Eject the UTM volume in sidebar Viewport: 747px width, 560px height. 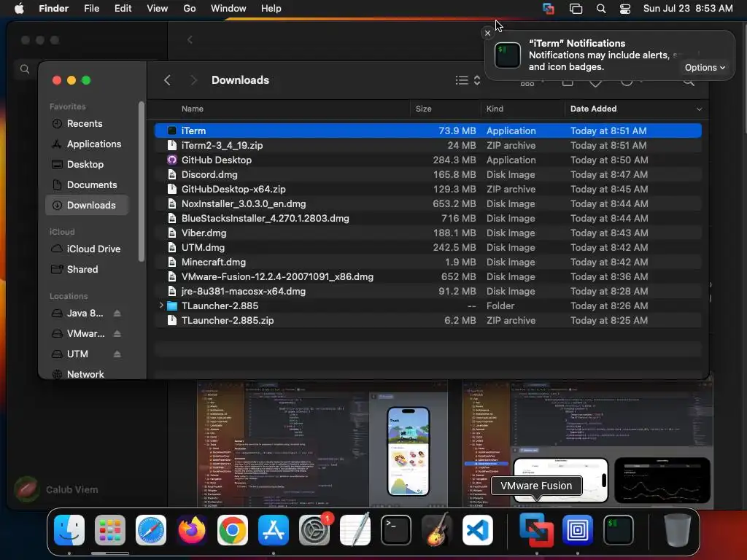(x=117, y=354)
